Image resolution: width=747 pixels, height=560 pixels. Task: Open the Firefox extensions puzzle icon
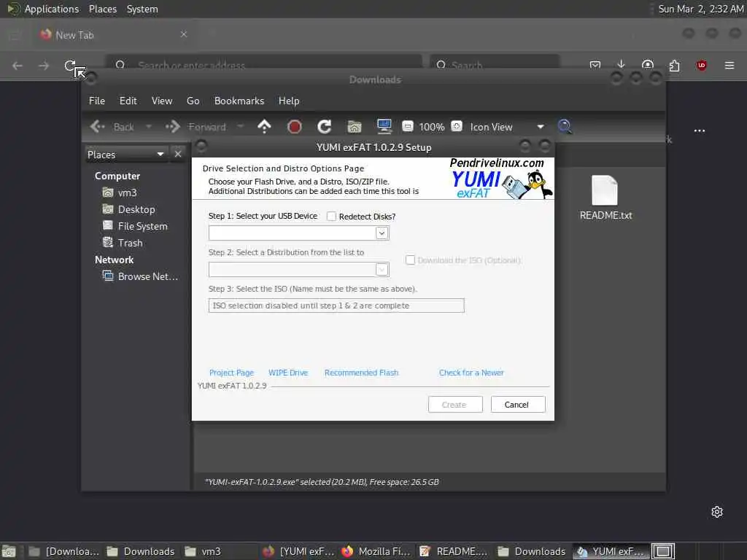pos(674,65)
